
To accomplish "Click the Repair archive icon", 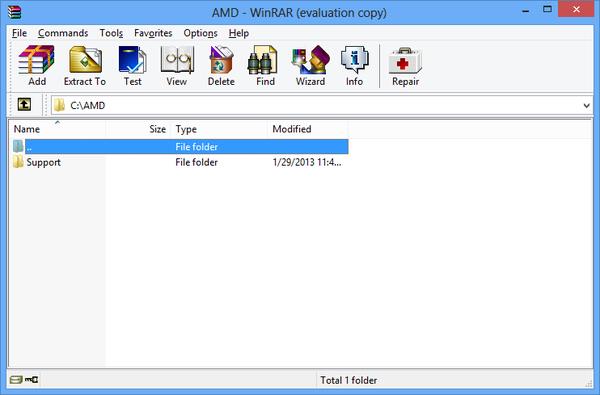I will point(405,66).
